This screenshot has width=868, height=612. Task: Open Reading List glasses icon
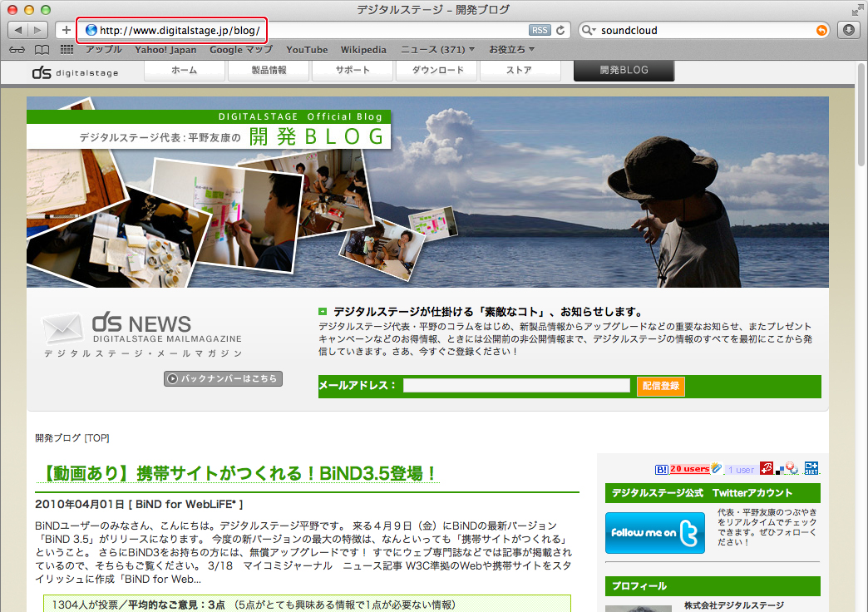(x=17, y=50)
